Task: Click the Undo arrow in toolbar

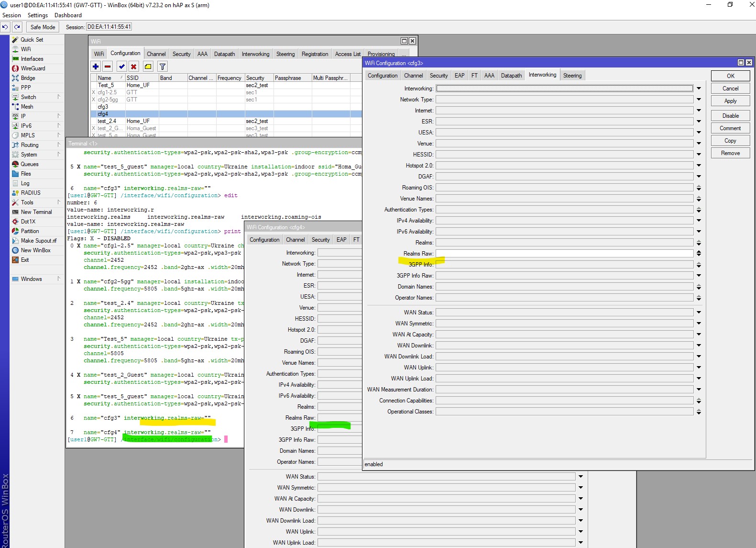Action: (5, 27)
